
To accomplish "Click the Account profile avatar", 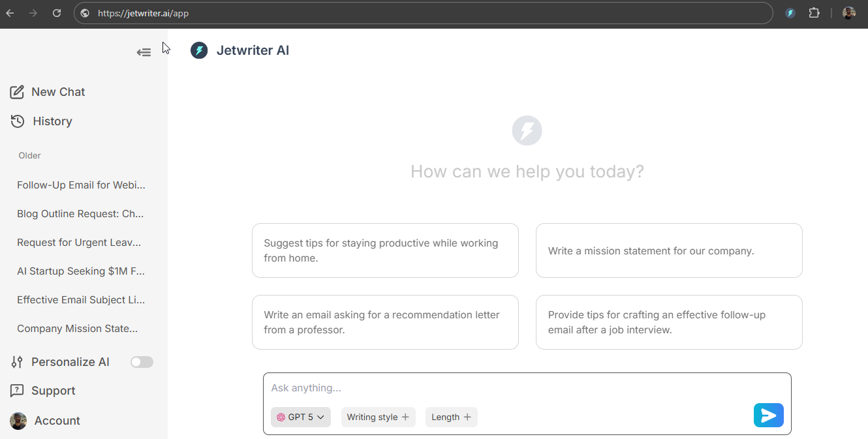I will [18, 421].
